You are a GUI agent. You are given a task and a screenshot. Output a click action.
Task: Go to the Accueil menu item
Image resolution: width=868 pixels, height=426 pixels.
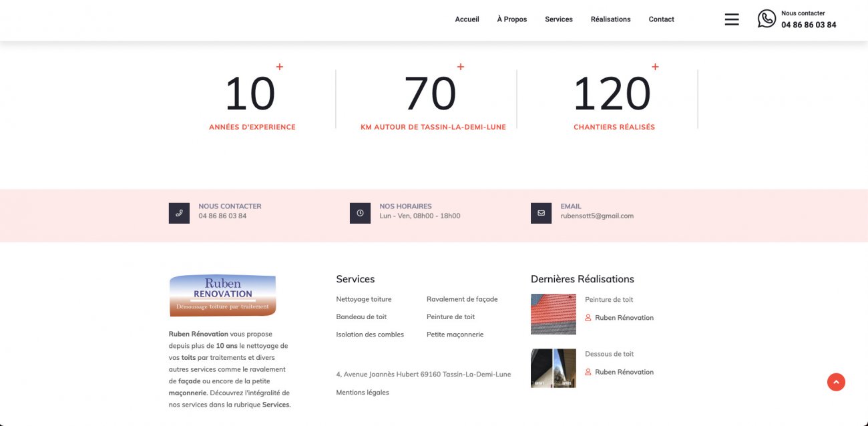(x=467, y=19)
